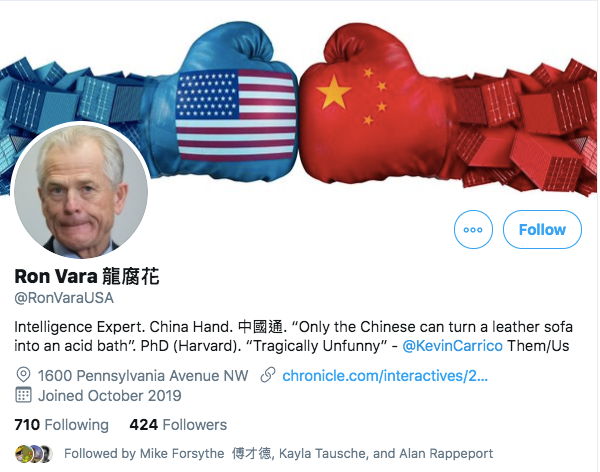This screenshot has height=472, width=600.
Task: Open the circular profile photo
Action: 81,190
